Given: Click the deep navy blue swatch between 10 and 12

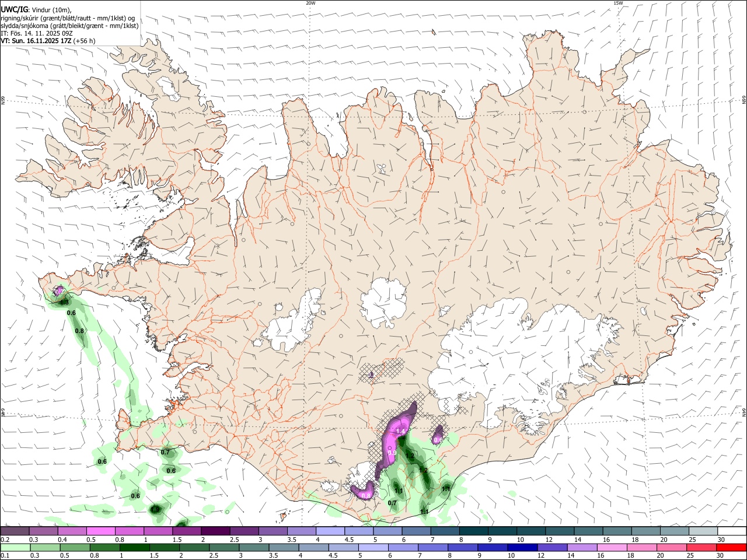Looking at the screenshot, I should pos(522,547).
